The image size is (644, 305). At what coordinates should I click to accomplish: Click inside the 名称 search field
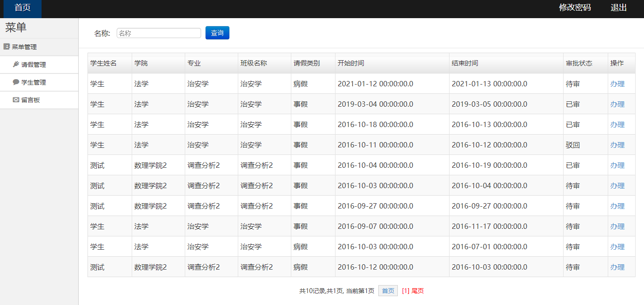pos(158,32)
